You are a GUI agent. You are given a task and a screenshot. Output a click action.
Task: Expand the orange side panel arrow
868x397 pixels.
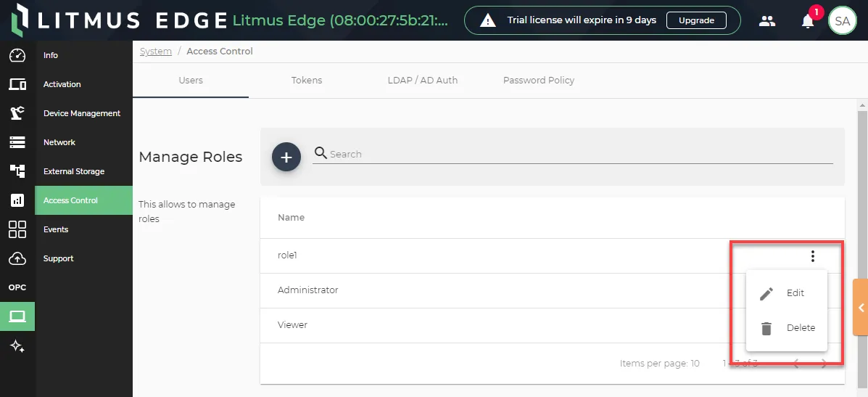(860, 307)
